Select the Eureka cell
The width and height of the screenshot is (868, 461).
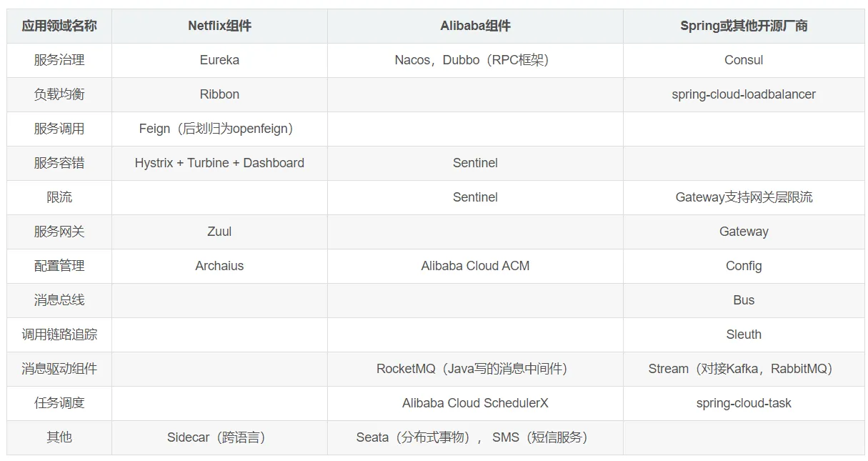click(x=219, y=60)
